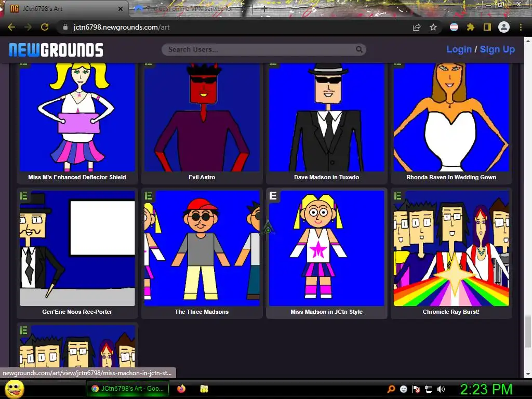Viewport: 532px width, 399px height.
Task: Click the Newgrounds logo
Action: click(x=56, y=50)
